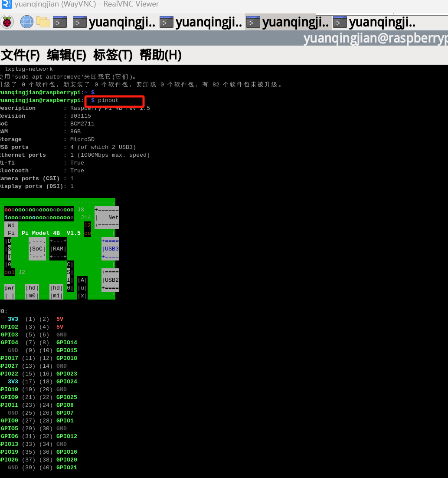Switch to the highlighted yuanqingji.. taskbar window
Viewport: 448px width, 478px height.
pos(288,22)
